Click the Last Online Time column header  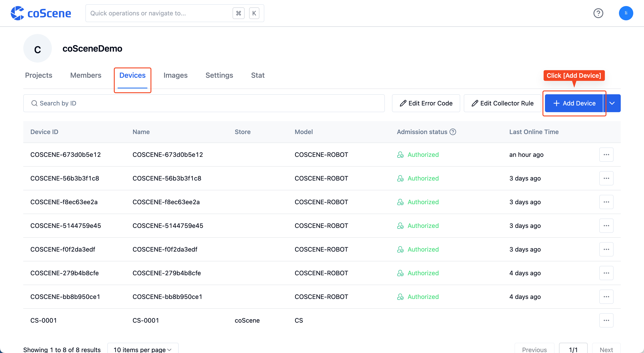click(x=534, y=132)
